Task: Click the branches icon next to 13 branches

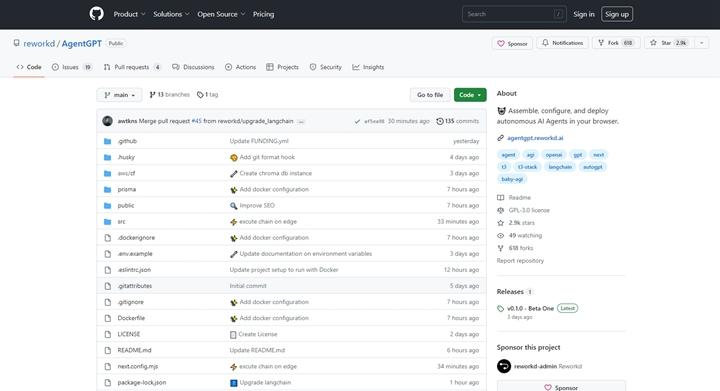Action: coord(152,95)
